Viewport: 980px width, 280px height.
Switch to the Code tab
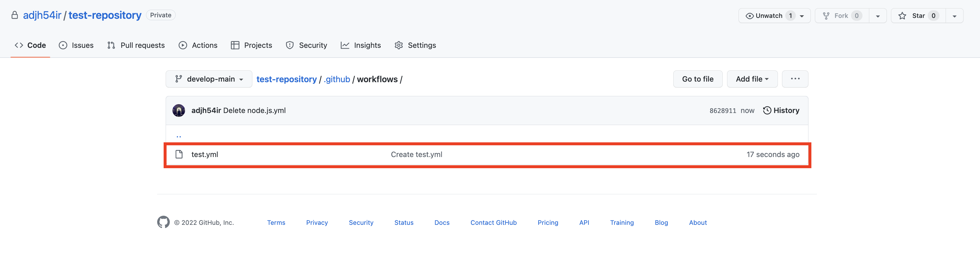[x=30, y=45]
